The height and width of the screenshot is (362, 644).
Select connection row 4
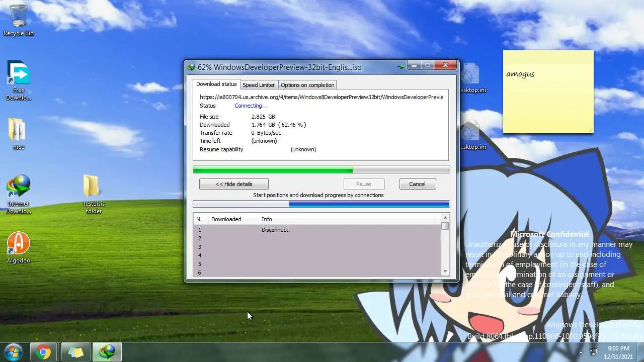coord(317,255)
